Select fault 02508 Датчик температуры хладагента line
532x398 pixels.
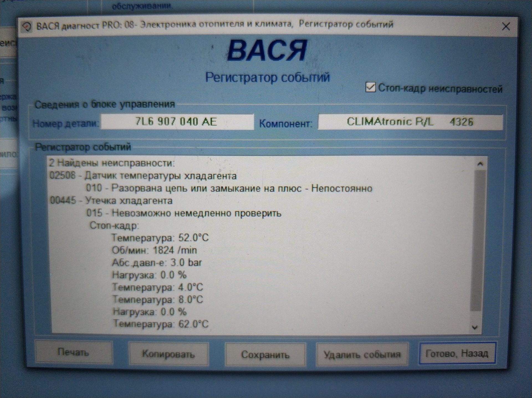(143, 176)
